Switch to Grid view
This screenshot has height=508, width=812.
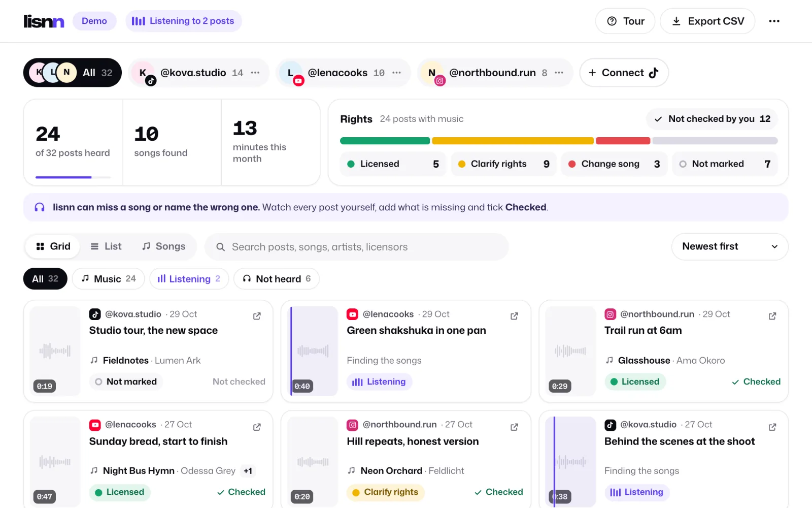pos(53,246)
